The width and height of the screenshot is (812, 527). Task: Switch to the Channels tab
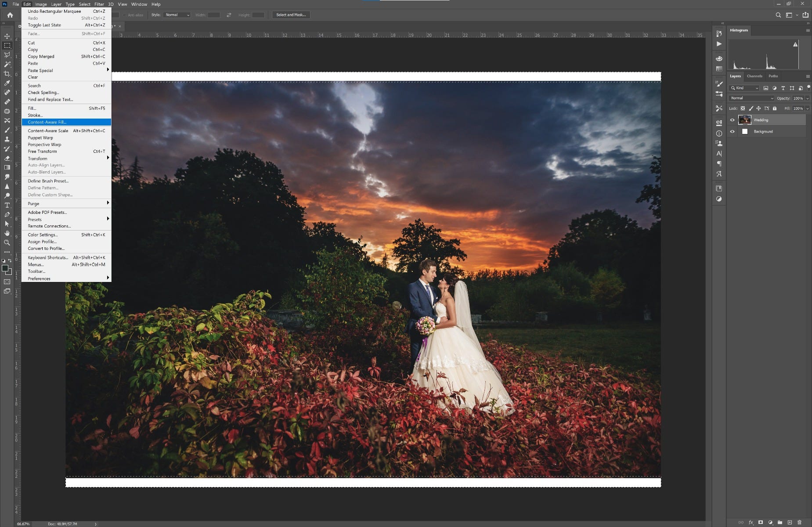[x=754, y=76]
